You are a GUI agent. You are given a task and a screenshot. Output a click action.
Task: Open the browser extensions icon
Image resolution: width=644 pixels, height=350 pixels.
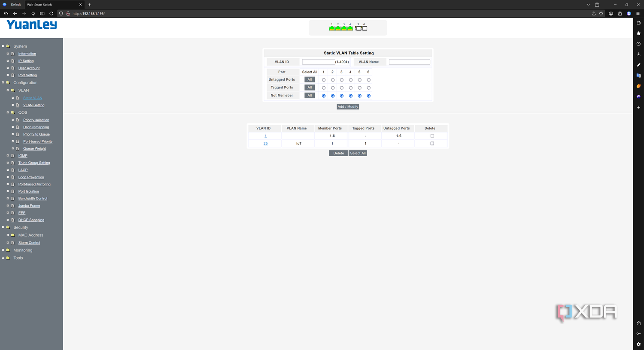tap(620, 13)
